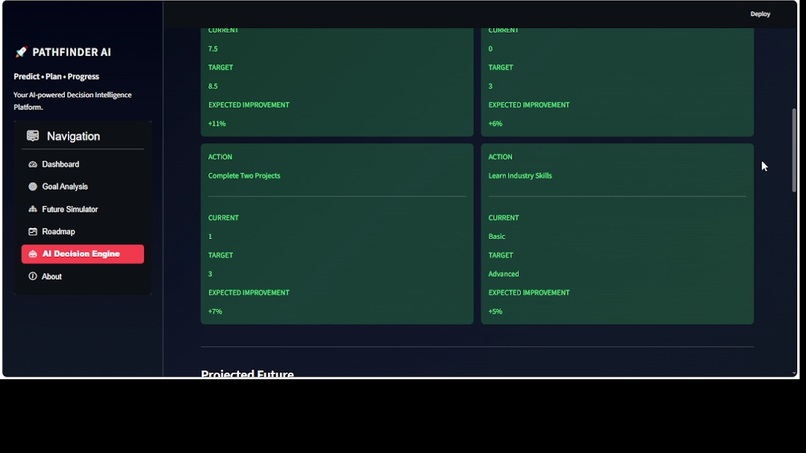Click the target value 8.5
The height and width of the screenshot is (453, 806).
coord(213,86)
